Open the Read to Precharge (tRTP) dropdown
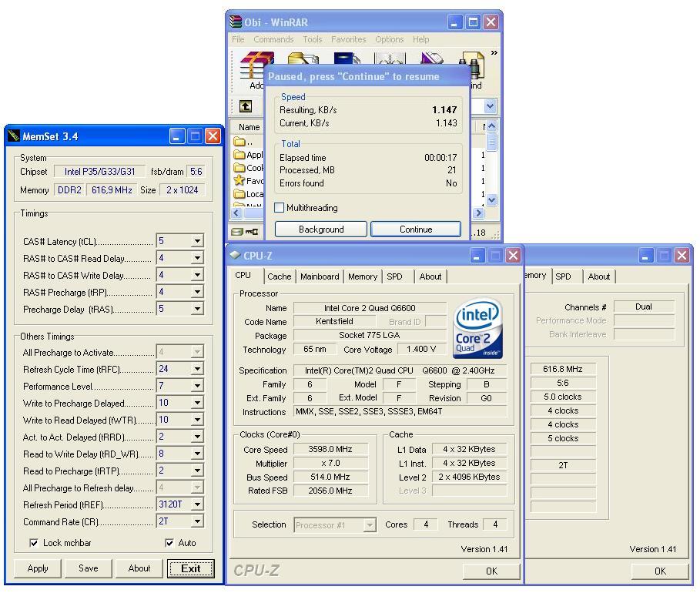The height and width of the screenshot is (593, 700). click(x=197, y=471)
